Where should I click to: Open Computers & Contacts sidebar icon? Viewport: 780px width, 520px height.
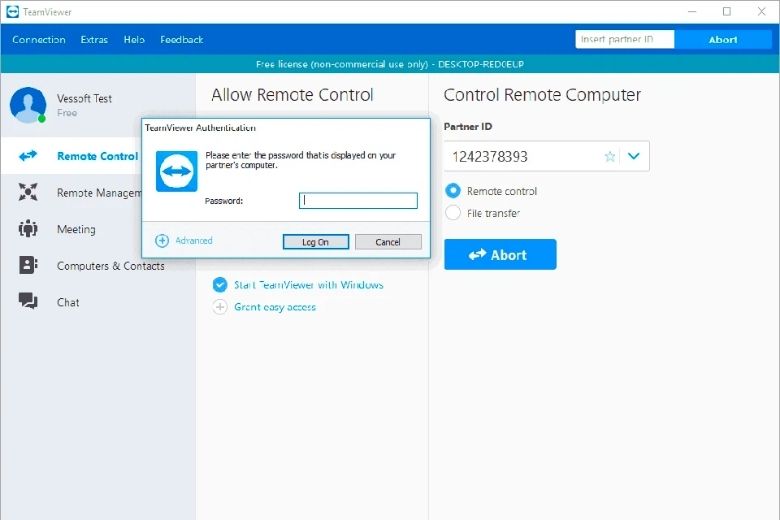click(x=28, y=266)
